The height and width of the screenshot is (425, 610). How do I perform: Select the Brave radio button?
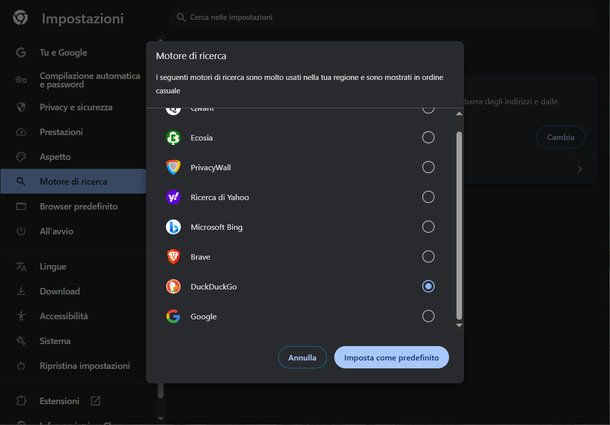tap(428, 257)
